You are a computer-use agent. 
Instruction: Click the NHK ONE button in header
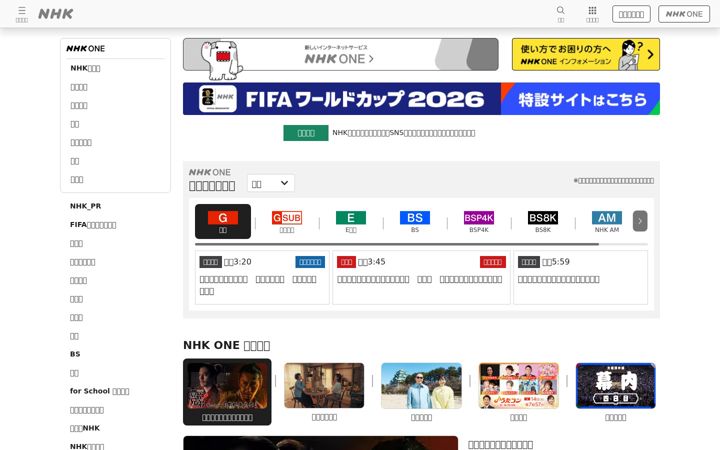(684, 14)
